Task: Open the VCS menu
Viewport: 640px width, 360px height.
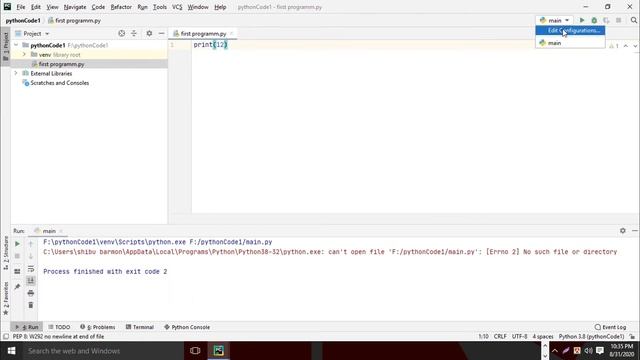Action: coord(177,7)
